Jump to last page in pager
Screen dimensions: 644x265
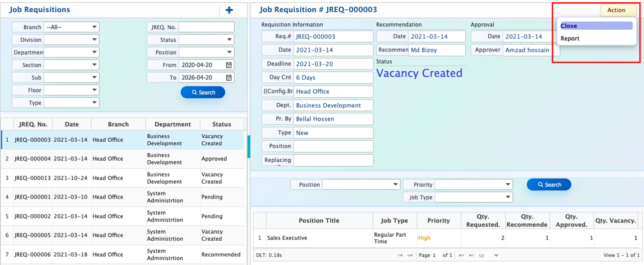click(x=471, y=256)
